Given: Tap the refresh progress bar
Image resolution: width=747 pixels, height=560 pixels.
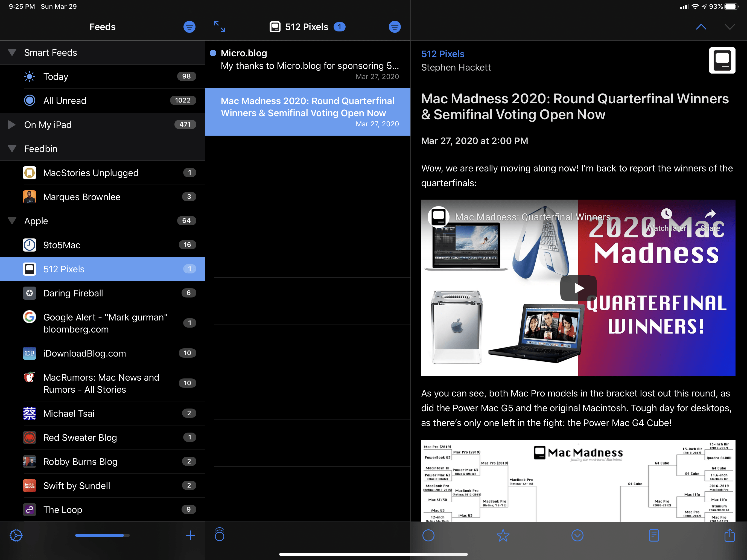Looking at the screenshot, I should 102,535.
